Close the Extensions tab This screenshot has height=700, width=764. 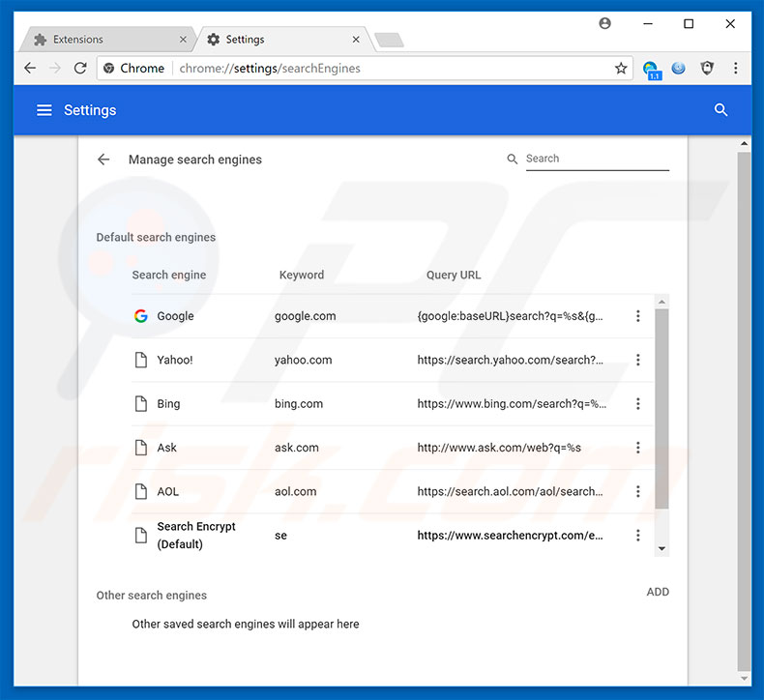point(183,40)
